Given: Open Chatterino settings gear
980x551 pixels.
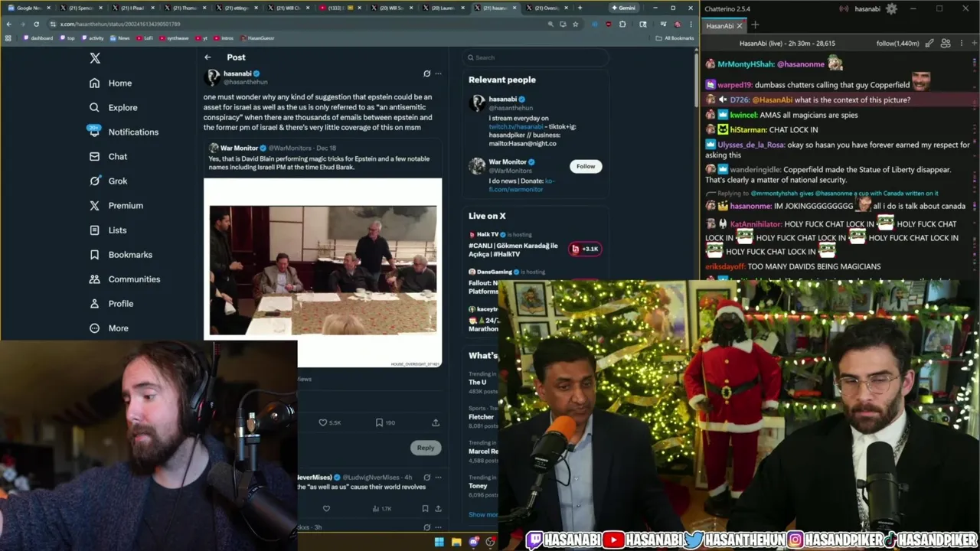Looking at the screenshot, I should pos(891,9).
